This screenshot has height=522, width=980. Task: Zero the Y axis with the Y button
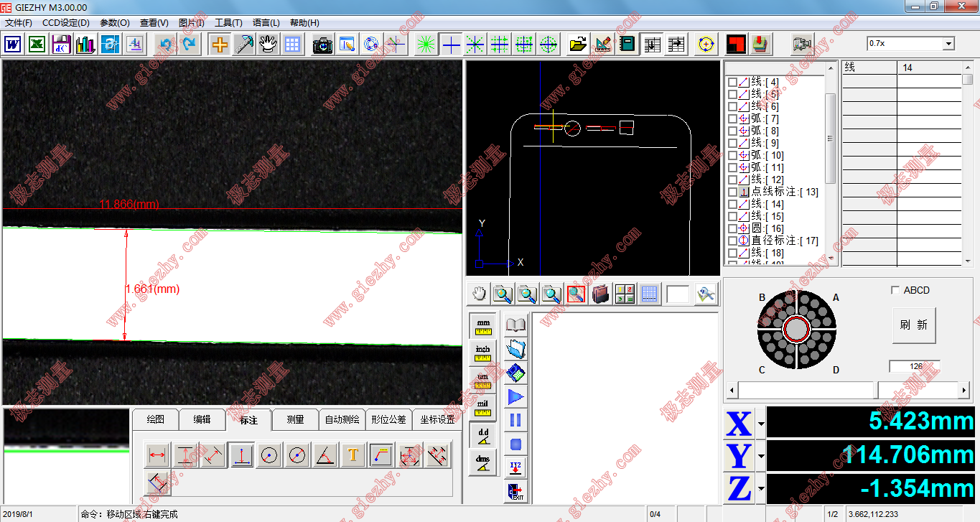coord(739,457)
